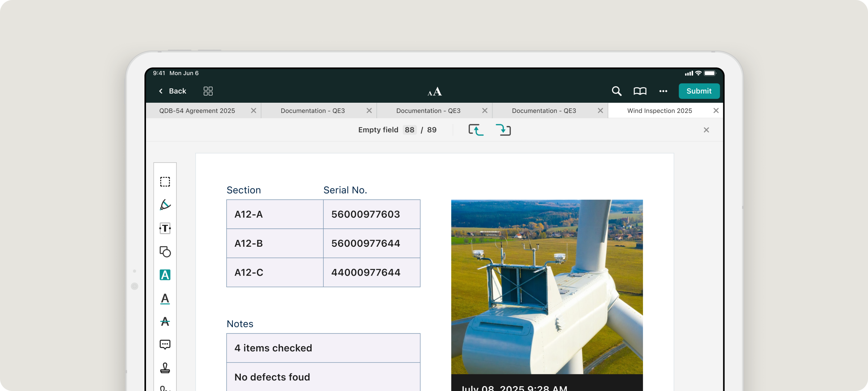Select the underline text tool

[x=165, y=299]
